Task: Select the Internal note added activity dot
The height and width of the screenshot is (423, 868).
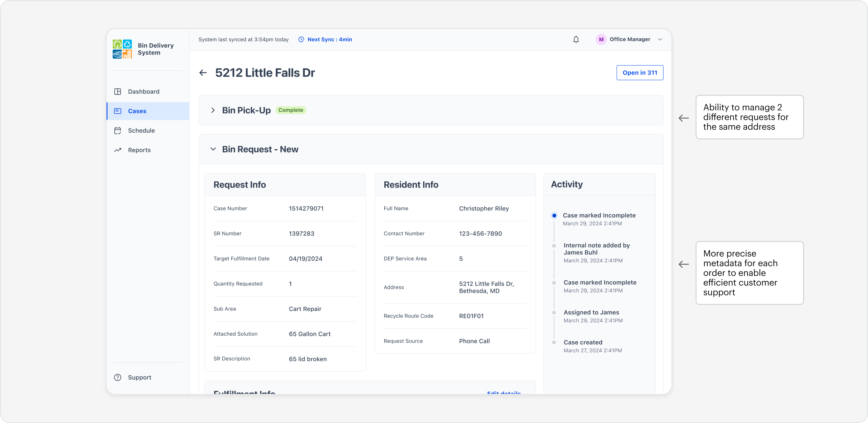Action: coord(554,246)
